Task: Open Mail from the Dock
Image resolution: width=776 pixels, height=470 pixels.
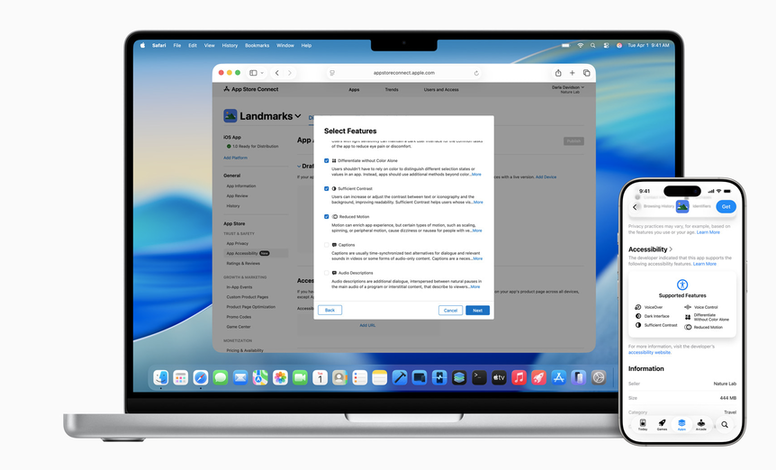Action: click(x=240, y=378)
